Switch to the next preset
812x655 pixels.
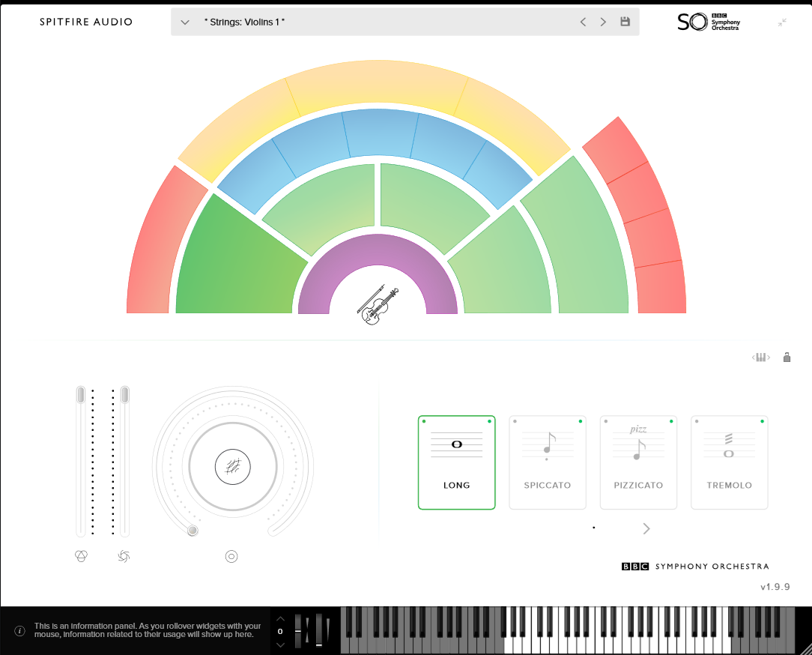pos(603,22)
